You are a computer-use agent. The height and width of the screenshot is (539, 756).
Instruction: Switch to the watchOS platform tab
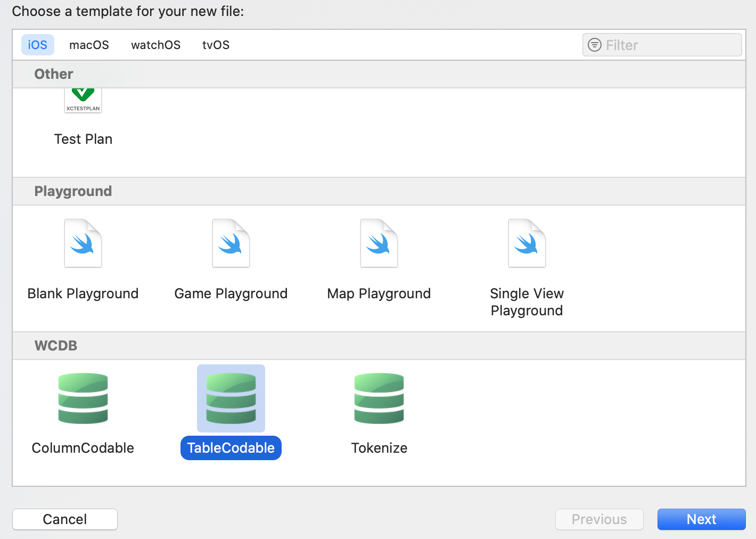(x=155, y=45)
